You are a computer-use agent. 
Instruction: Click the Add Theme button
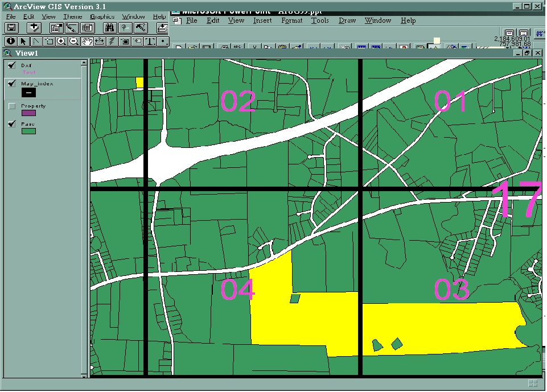34,28
